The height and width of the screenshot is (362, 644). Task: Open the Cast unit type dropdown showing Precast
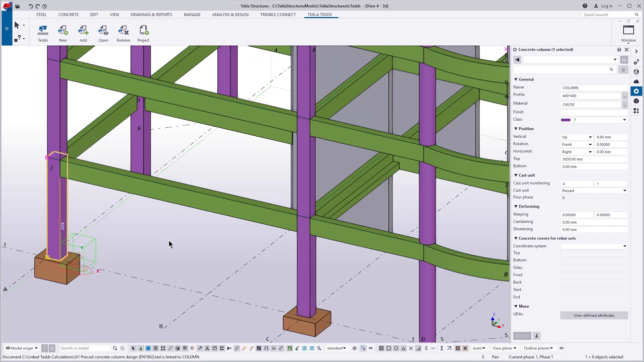point(594,191)
